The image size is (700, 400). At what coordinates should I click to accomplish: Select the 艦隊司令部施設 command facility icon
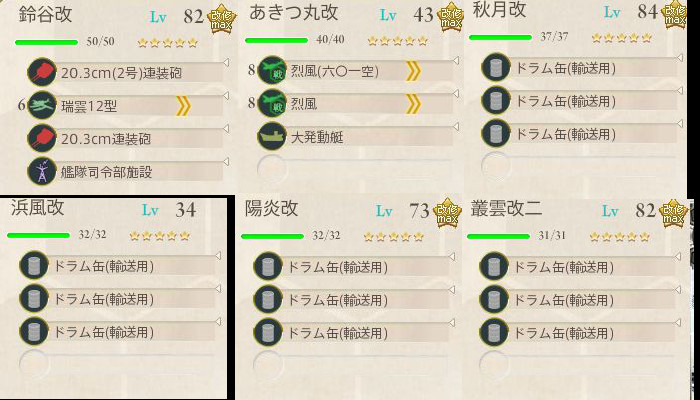pos(43,170)
